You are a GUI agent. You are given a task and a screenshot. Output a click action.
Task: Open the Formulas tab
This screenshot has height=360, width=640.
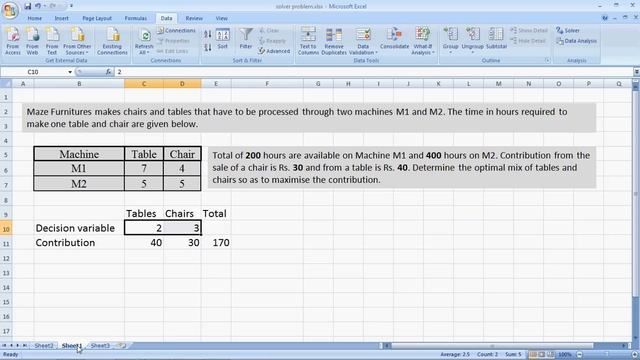pyautogui.click(x=136, y=18)
